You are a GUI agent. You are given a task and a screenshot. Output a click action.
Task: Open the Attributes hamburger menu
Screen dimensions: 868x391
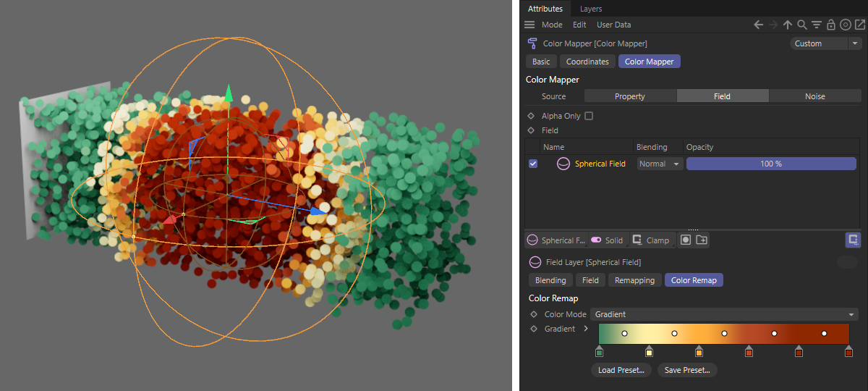(529, 25)
